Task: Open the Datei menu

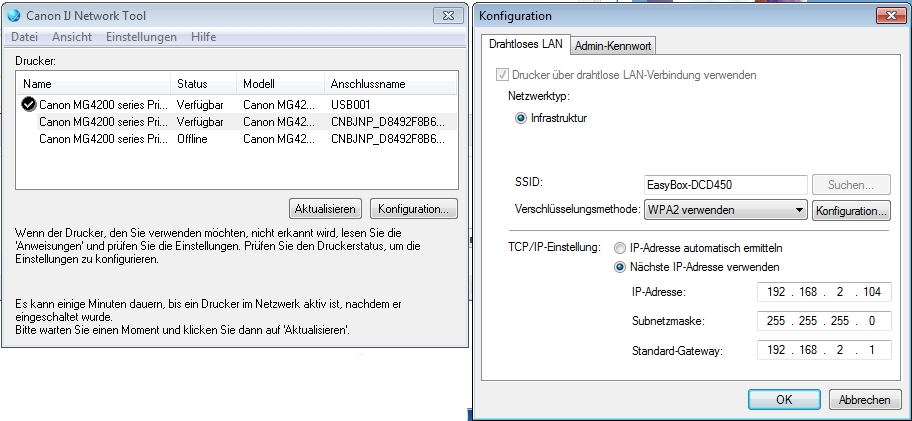Action: 24,37
